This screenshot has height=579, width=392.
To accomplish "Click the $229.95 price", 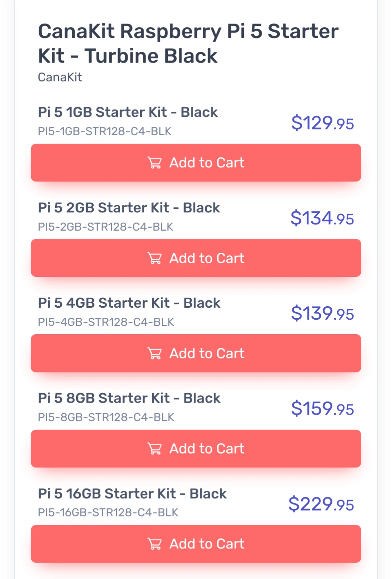I will (321, 504).
